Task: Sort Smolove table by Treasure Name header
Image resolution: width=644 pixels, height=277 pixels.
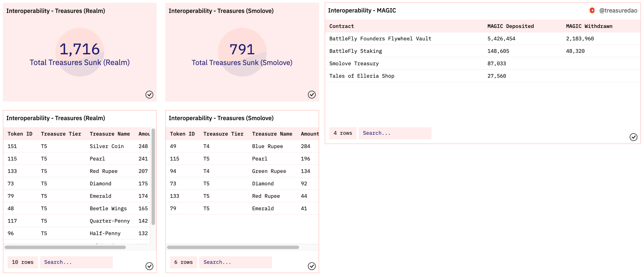Action: coord(272,134)
